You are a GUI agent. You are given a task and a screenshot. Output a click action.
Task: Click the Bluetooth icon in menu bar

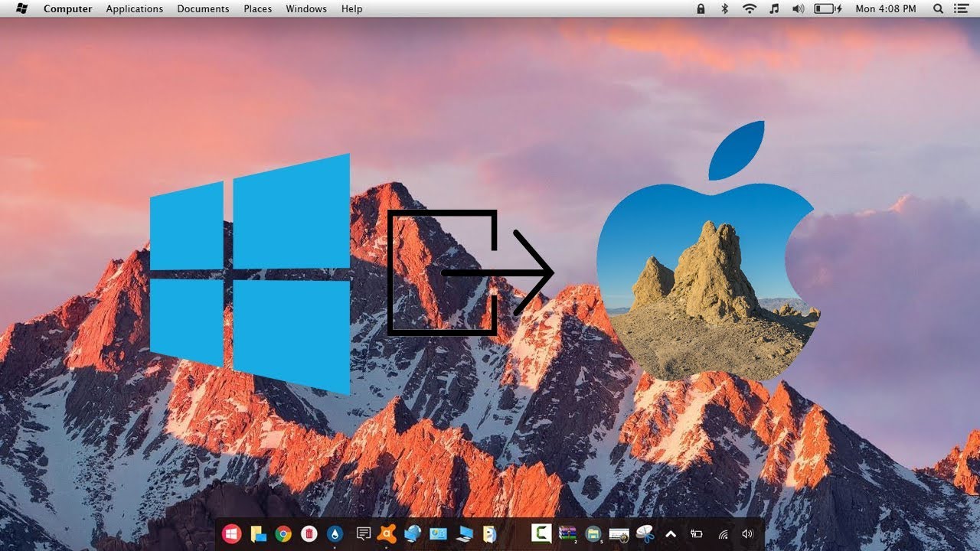coord(724,9)
